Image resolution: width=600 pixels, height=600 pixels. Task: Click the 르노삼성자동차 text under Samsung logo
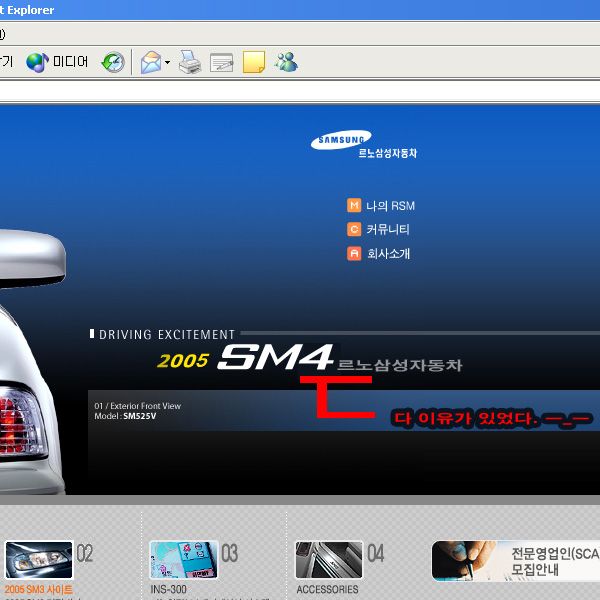(387, 153)
